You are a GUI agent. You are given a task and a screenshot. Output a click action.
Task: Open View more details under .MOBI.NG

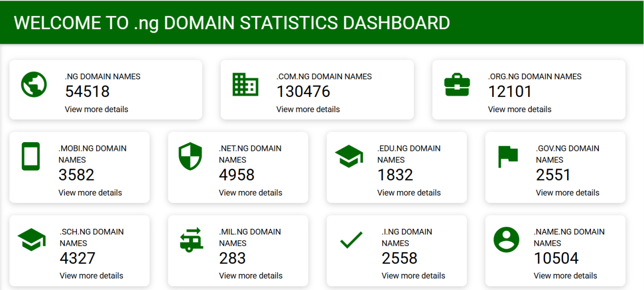90,193
